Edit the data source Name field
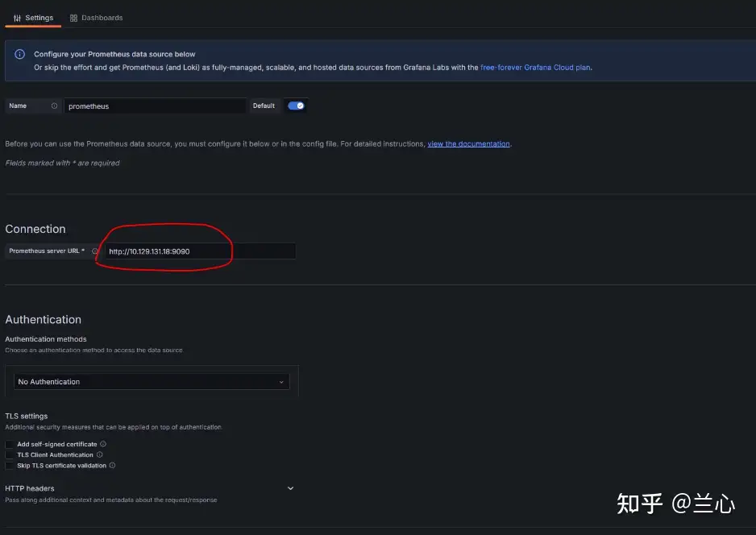The width and height of the screenshot is (756, 535). pos(154,106)
